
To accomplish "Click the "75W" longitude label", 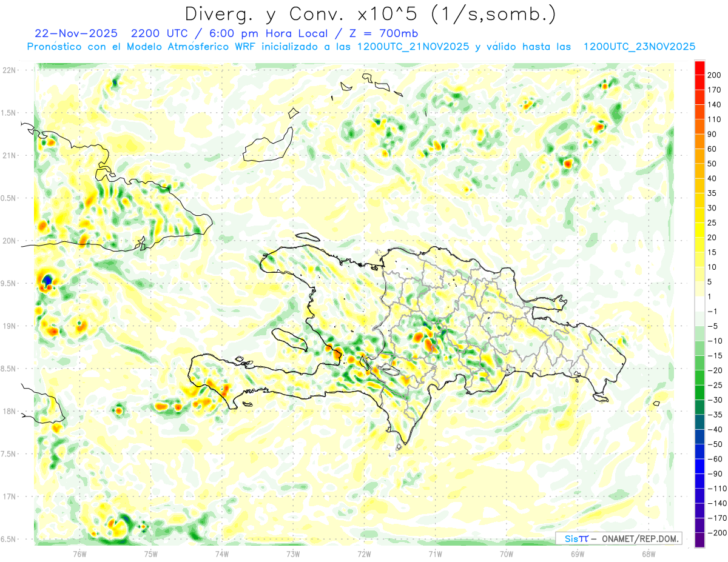I will pos(150,553).
